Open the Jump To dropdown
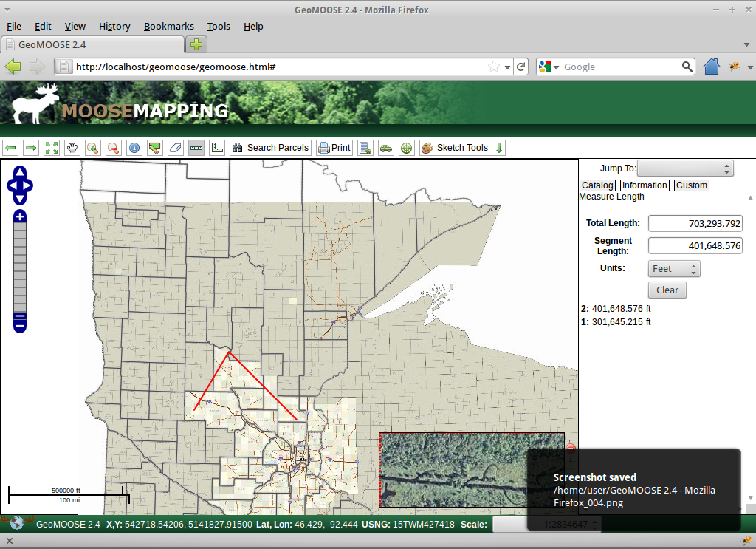The image size is (756, 549). [685, 168]
